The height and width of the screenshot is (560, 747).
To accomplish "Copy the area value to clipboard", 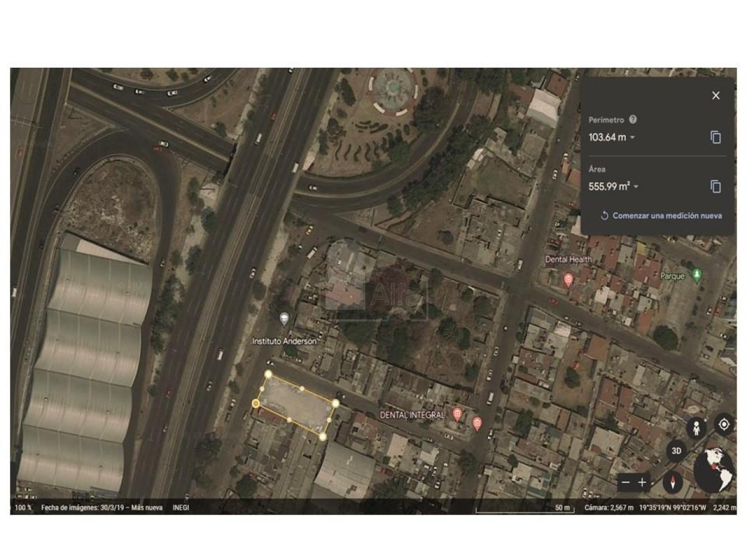I will [715, 187].
